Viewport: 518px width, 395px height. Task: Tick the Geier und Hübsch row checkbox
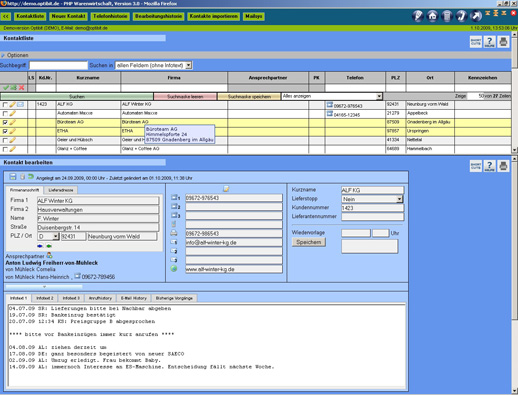[x=5, y=140]
